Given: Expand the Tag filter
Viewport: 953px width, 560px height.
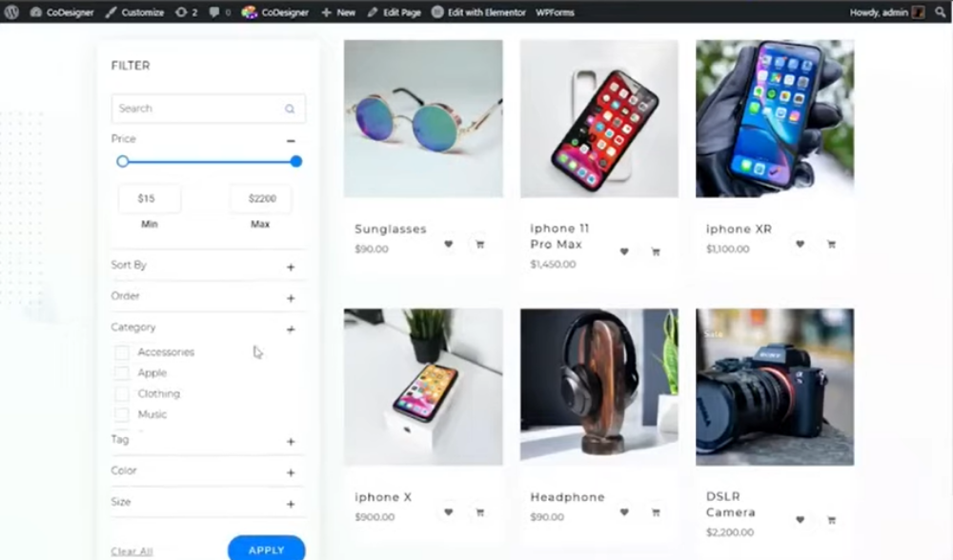Looking at the screenshot, I should 291,442.
